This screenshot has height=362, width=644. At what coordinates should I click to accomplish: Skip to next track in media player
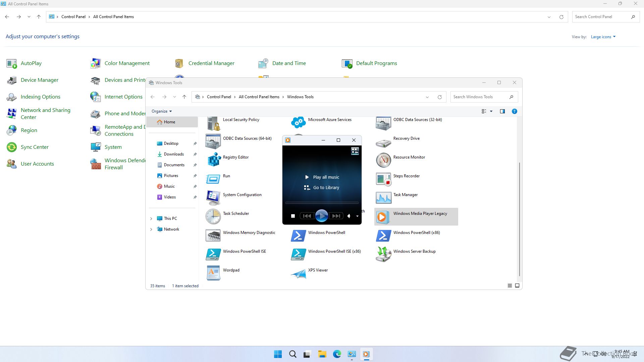point(336,216)
